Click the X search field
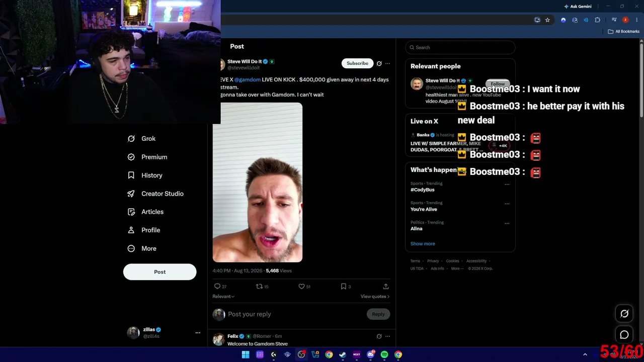This screenshot has width=644, height=362. point(460,47)
